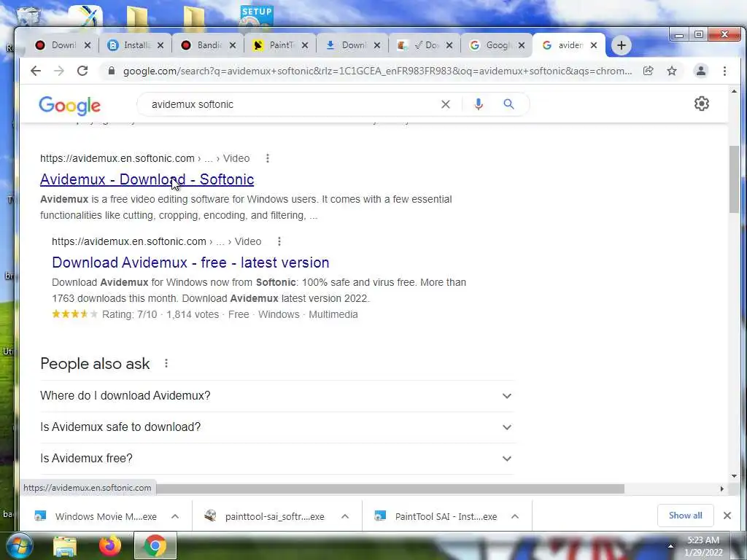This screenshot has height=560, width=747.
Task: Dismiss the downloads bar
Action: click(x=727, y=516)
